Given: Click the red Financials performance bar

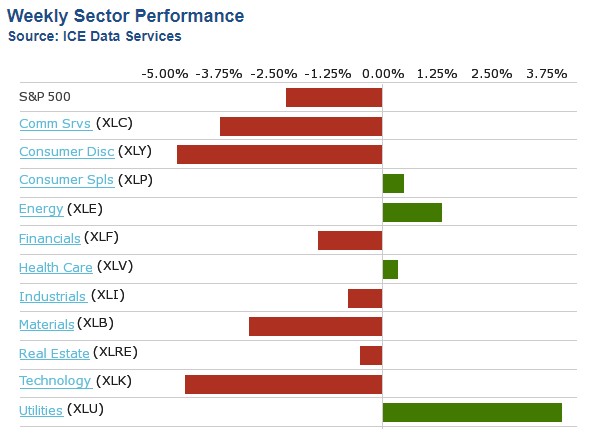Looking at the screenshot, I should tap(350, 240).
